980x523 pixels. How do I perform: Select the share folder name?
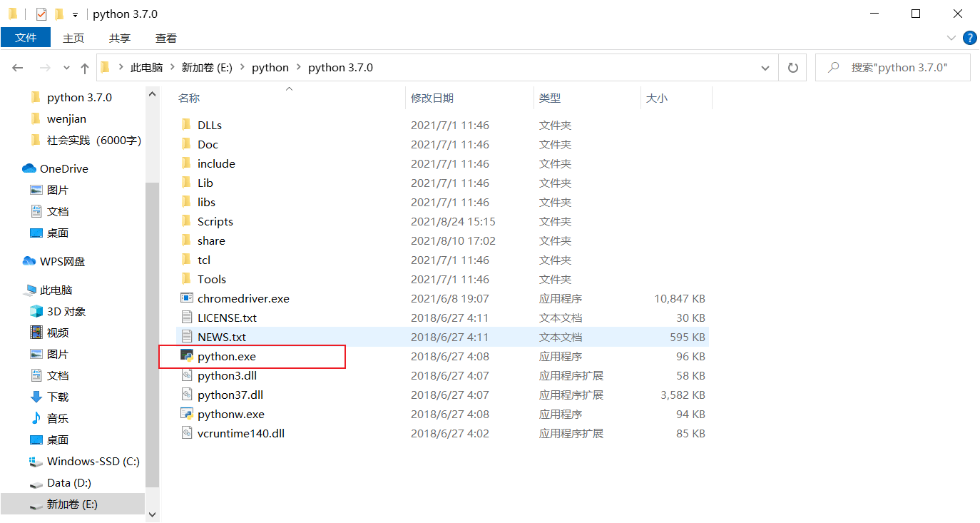tap(211, 240)
